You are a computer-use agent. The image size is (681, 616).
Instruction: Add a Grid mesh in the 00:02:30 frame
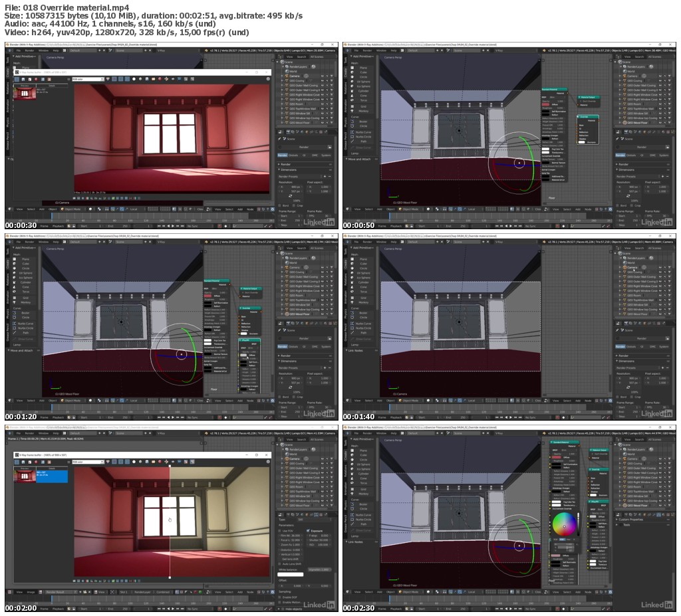coord(363,489)
